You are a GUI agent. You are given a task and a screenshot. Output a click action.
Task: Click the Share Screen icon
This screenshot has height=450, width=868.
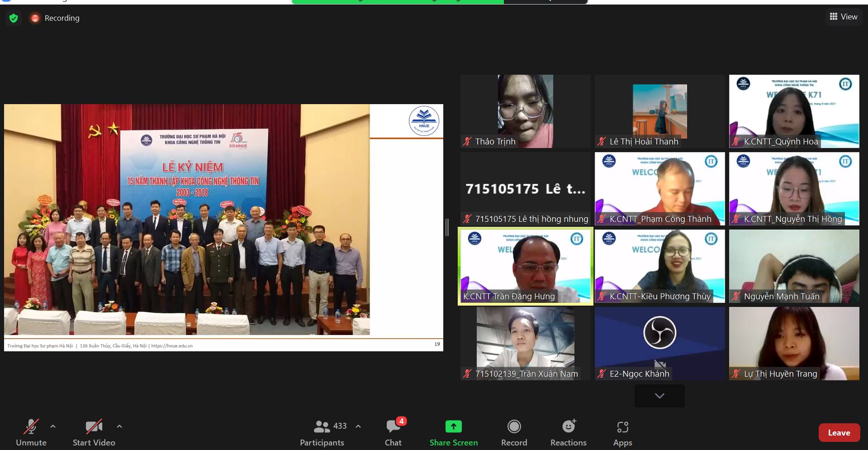453,426
